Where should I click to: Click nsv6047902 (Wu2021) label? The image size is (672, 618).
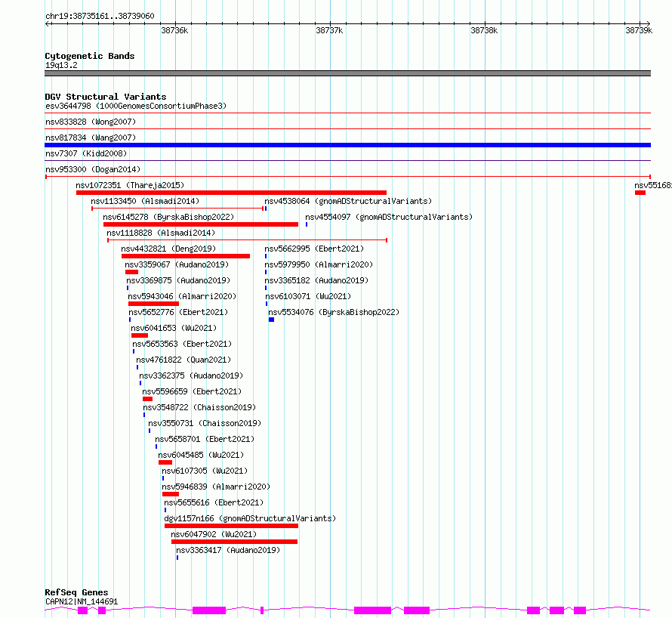click(214, 534)
